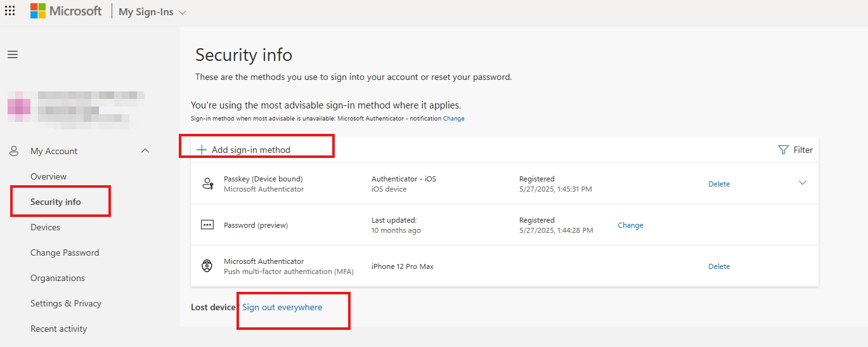Click the 'iPhone 12 Pro Max' text
Viewport: 868px width, 347px height.
403,266
